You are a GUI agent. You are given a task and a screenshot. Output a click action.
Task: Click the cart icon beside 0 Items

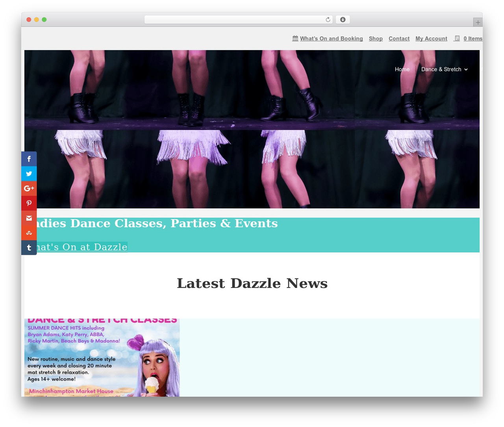click(457, 38)
